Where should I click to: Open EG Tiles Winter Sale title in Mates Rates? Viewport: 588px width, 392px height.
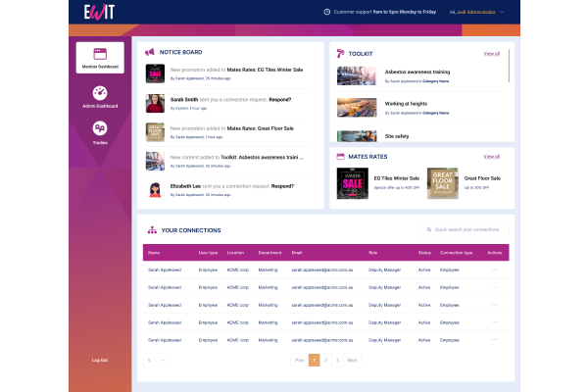(397, 178)
